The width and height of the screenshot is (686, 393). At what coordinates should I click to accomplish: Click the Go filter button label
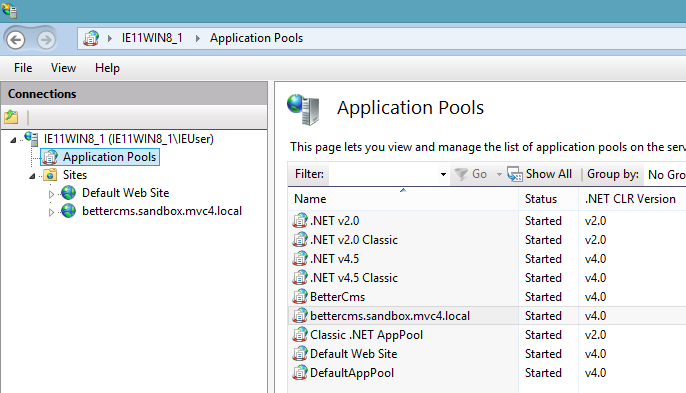click(480, 174)
